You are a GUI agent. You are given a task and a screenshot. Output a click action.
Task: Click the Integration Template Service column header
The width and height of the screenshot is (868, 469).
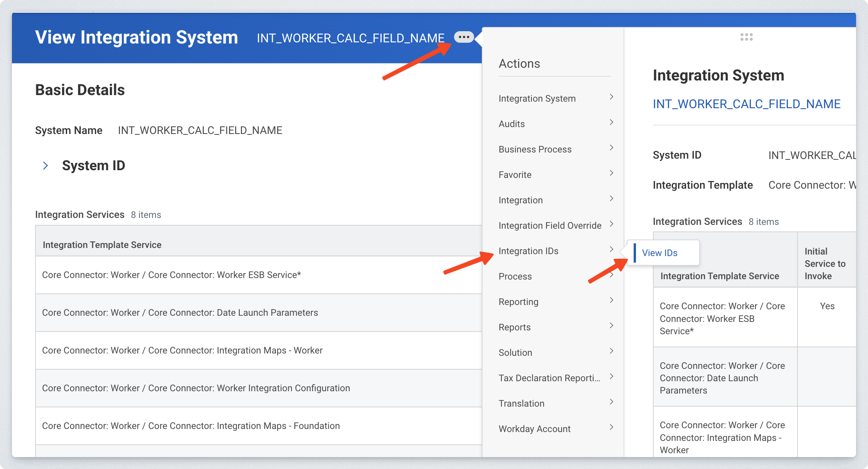pos(102,245)
